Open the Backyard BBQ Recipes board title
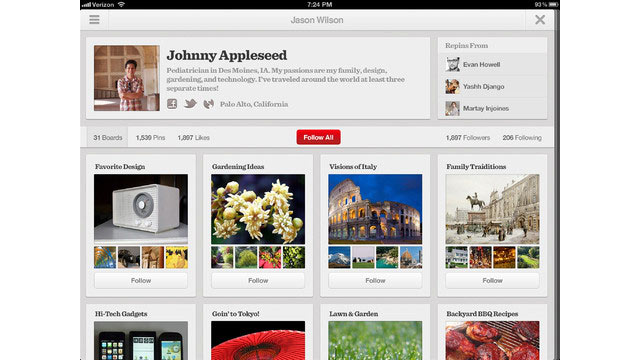640x360 pixels. tap(482, 314)
